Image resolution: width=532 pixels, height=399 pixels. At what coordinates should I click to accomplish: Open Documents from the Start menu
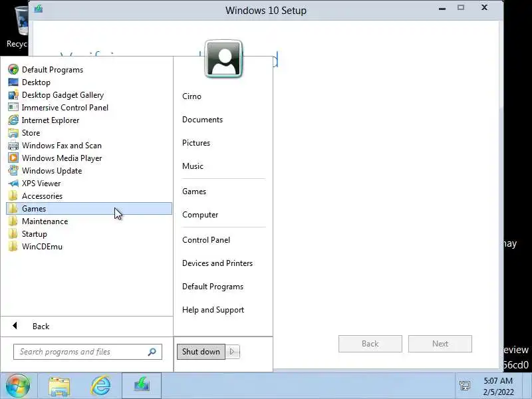tap(202, 120)
